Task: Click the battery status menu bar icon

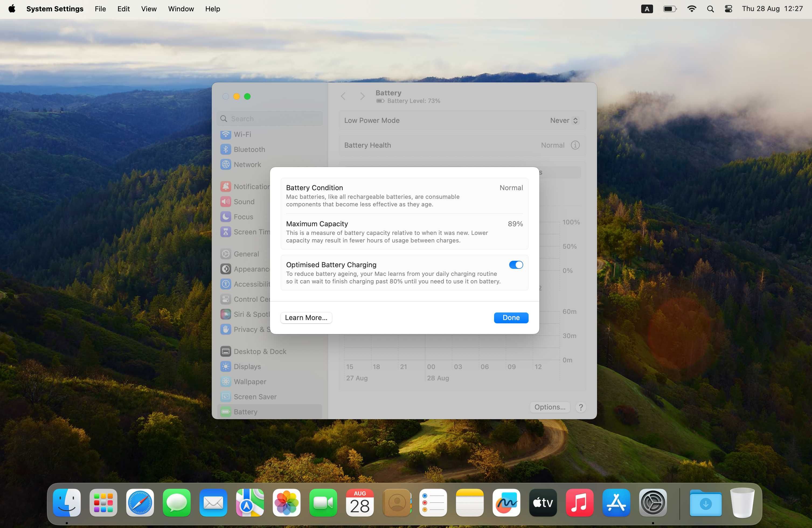Action: click(670, 9)
